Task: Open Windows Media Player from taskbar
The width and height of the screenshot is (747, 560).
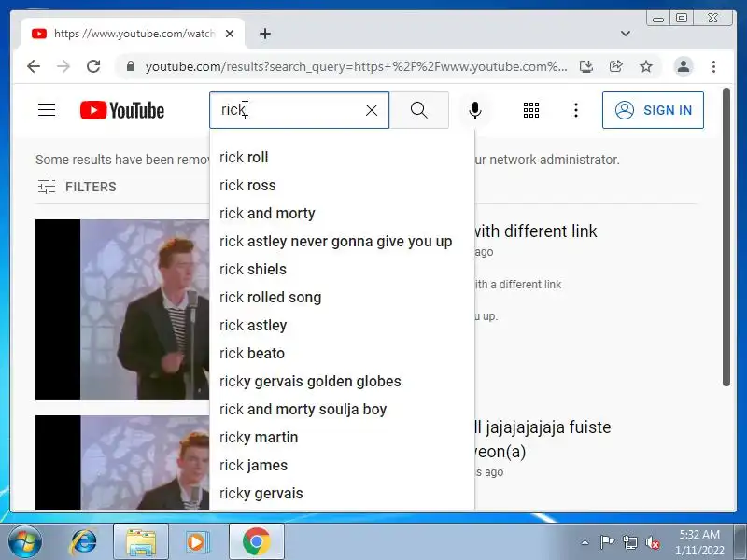Action: [197, 541]
